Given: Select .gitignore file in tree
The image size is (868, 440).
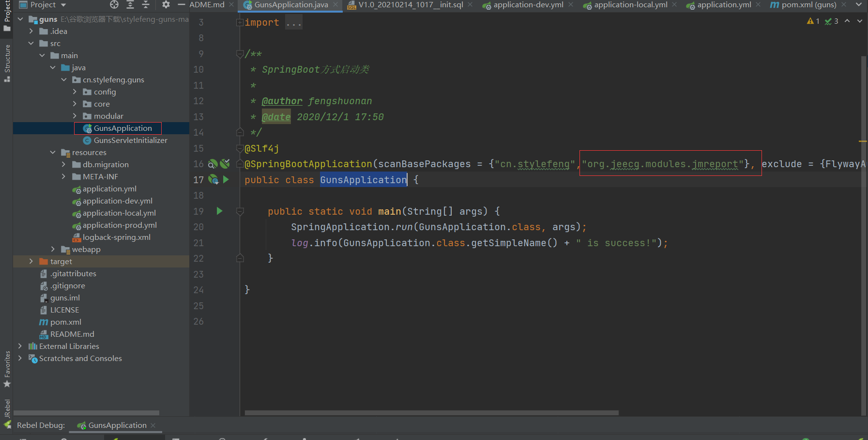Looking at the screenshot, I should pos(67,286).
